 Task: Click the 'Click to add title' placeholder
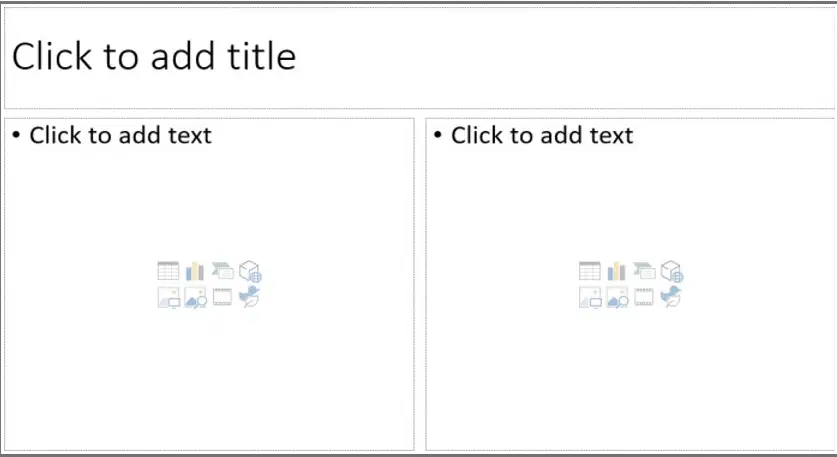pyautogui.click(x=154, y=57)
